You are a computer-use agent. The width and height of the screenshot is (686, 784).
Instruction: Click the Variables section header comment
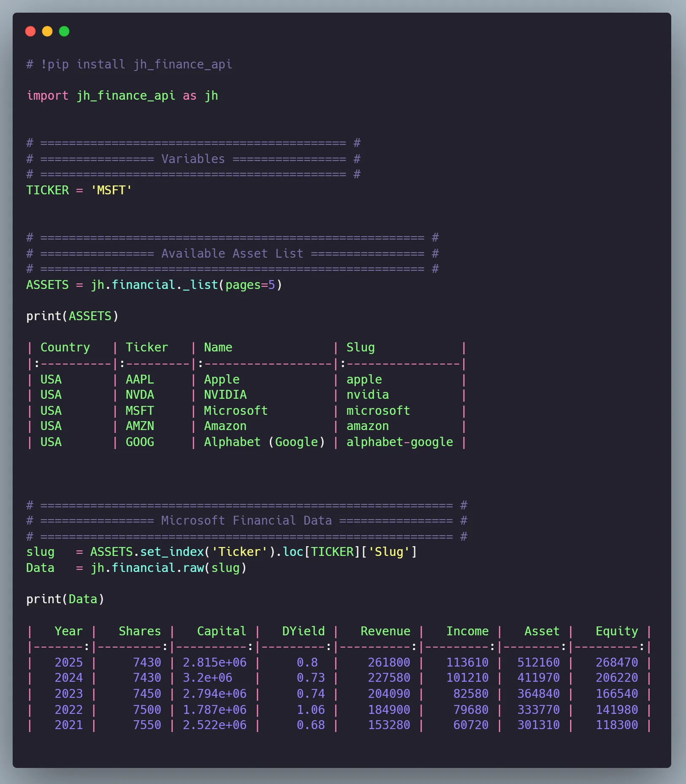point(193,159)
